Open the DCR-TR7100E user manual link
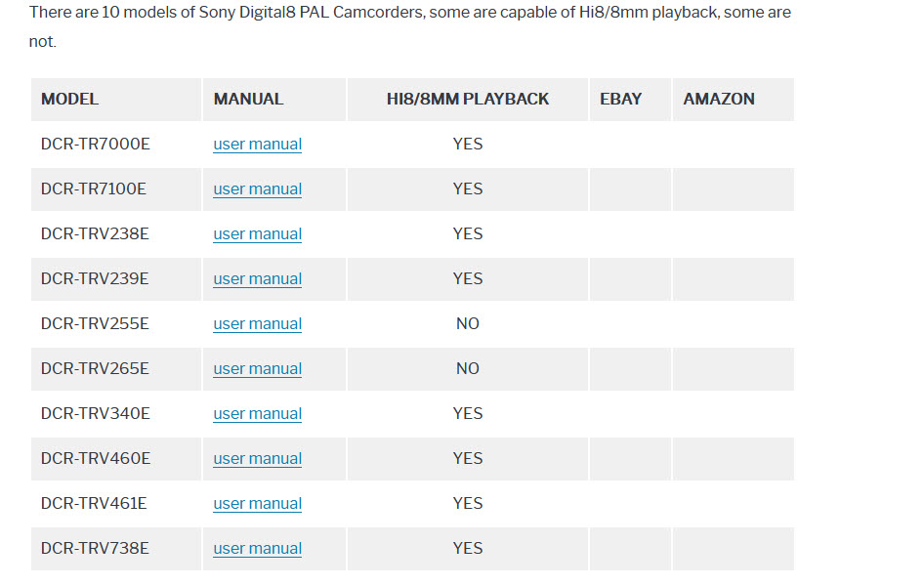The height and width of the screenshot is (586, 924). (257, 189)
